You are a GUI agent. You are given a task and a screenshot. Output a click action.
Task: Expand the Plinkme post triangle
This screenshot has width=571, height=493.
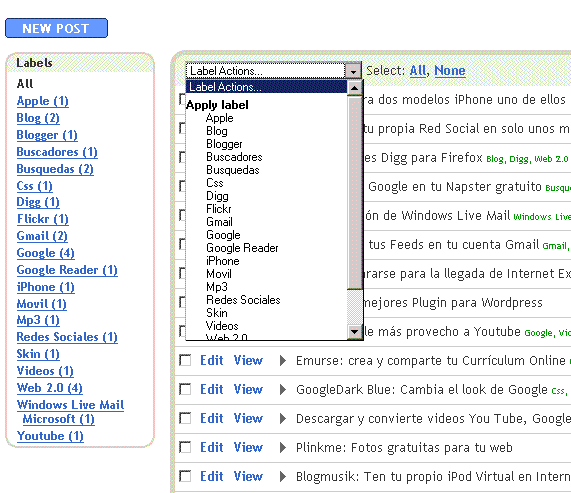[x=283, y=447]
